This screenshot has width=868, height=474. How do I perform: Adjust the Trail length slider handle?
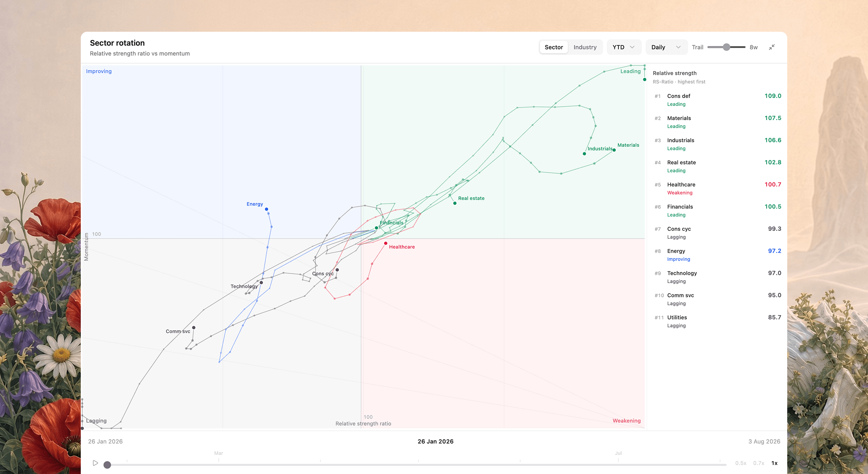click(726, 47)
